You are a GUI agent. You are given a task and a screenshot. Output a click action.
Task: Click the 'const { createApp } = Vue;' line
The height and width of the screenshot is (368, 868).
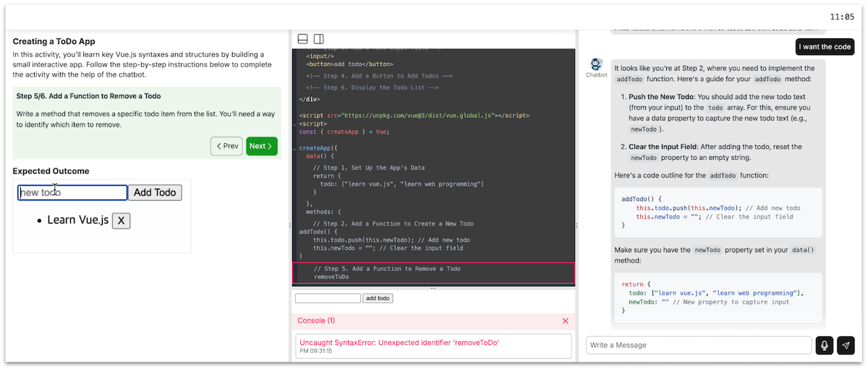pyautogui.click(x=344, y=132)
